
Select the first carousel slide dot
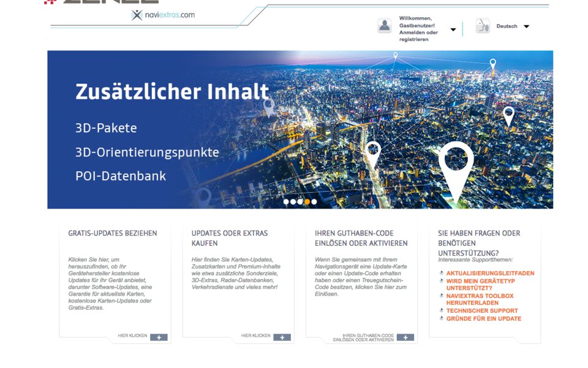click(x=286, y=202)
